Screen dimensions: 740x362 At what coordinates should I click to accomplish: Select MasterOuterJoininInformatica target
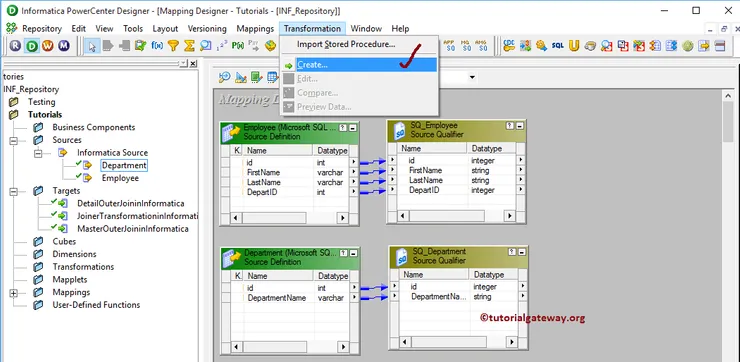(133, 229)
